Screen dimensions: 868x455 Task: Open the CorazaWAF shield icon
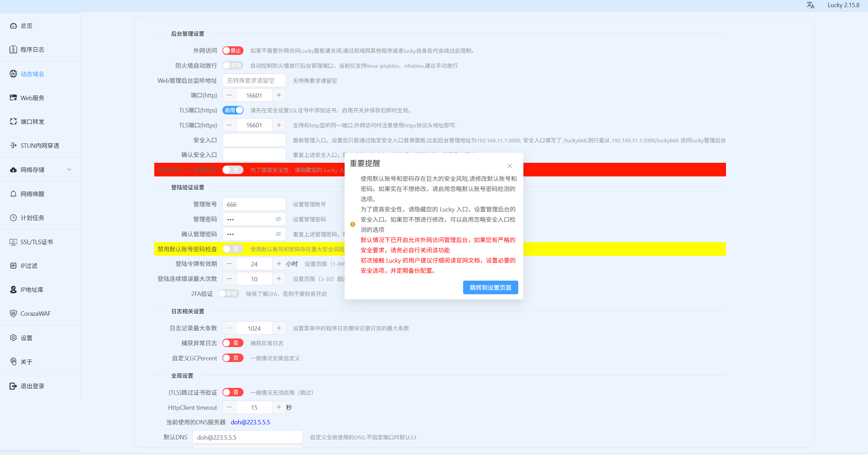13,313
